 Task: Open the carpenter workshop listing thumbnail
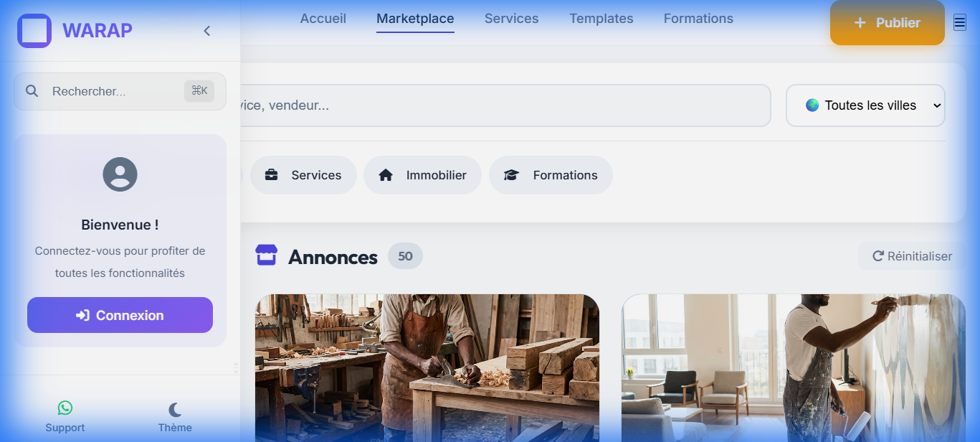pyautogui.click(x=428, y=367)
